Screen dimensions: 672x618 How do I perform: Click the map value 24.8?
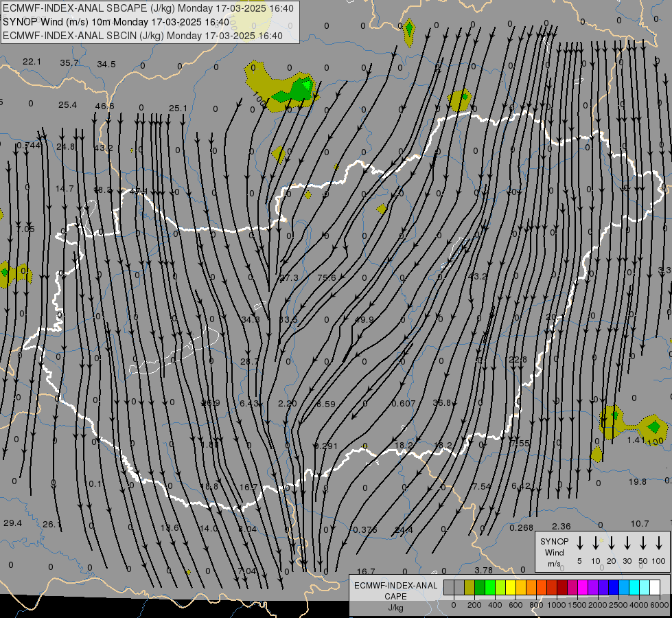[x=66, y=147]
